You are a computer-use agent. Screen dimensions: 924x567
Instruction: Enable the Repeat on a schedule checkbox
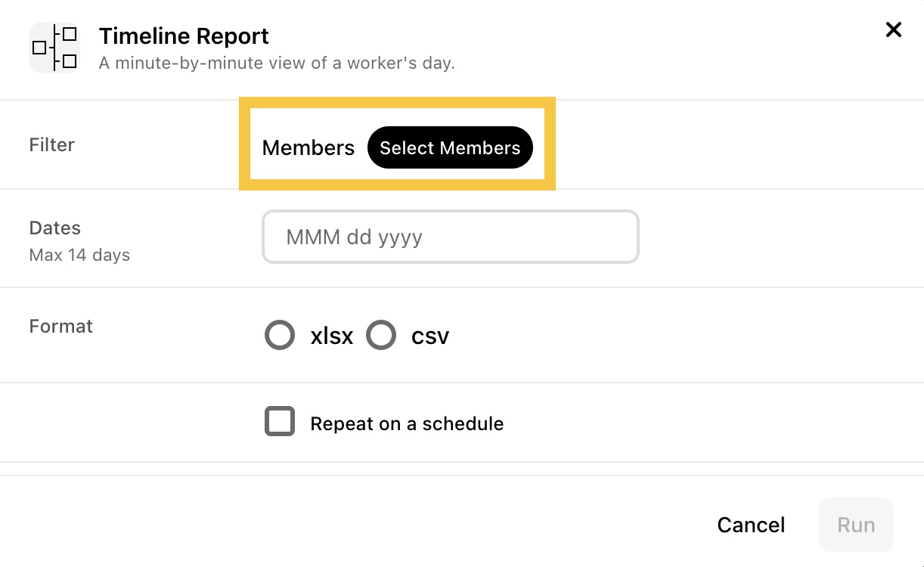[x=280, y=422]
